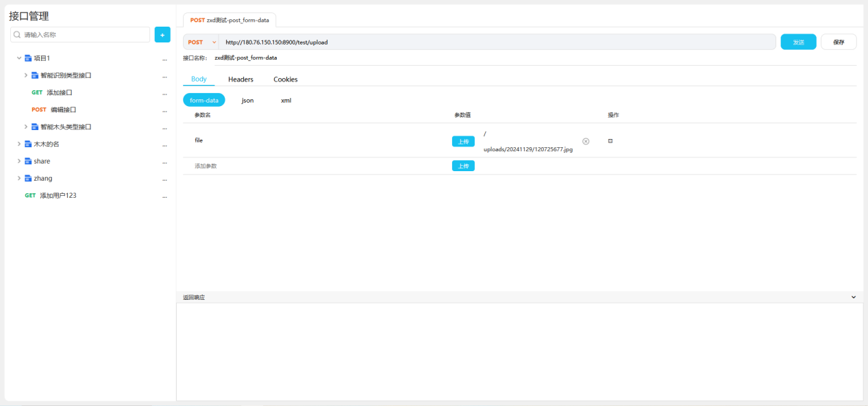Collapse the 返回响应 response panel
The image size is (868, 406).
pos(853,297)
